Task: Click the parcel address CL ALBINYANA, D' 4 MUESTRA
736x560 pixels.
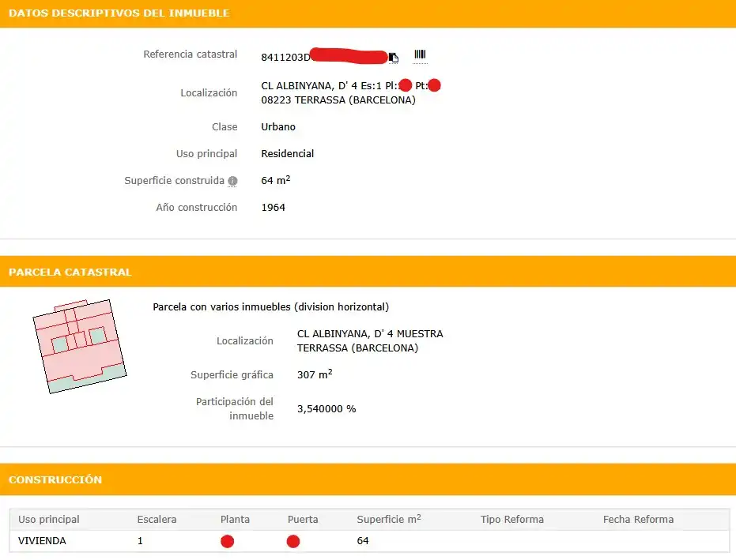Action: tap(370, 334)
